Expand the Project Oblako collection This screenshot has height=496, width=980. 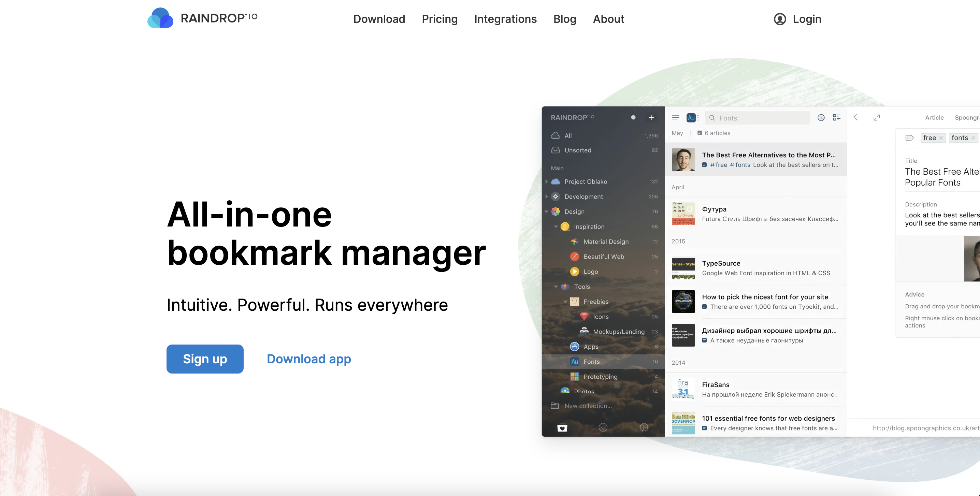coord(547,181)
